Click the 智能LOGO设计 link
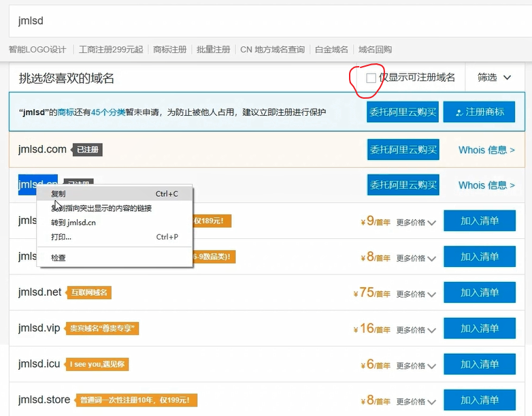This screenshot has width=532, height=416. pyautogui.click(x=37, y=50)
